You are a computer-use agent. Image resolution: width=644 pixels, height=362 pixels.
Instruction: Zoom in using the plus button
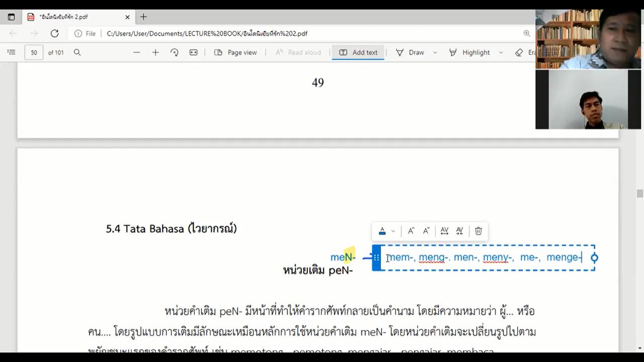click(x=155, y=52)
